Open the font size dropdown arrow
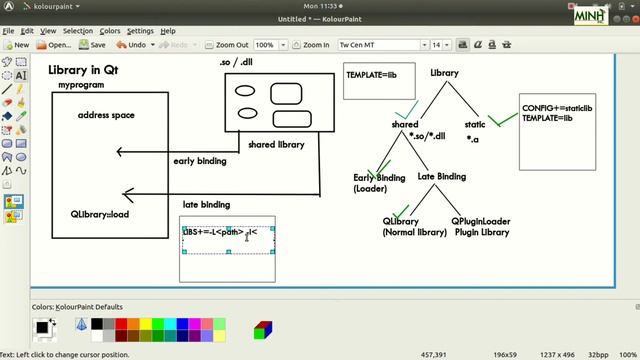The height and width of the screenshot is (360, 640). click(447, 45)
